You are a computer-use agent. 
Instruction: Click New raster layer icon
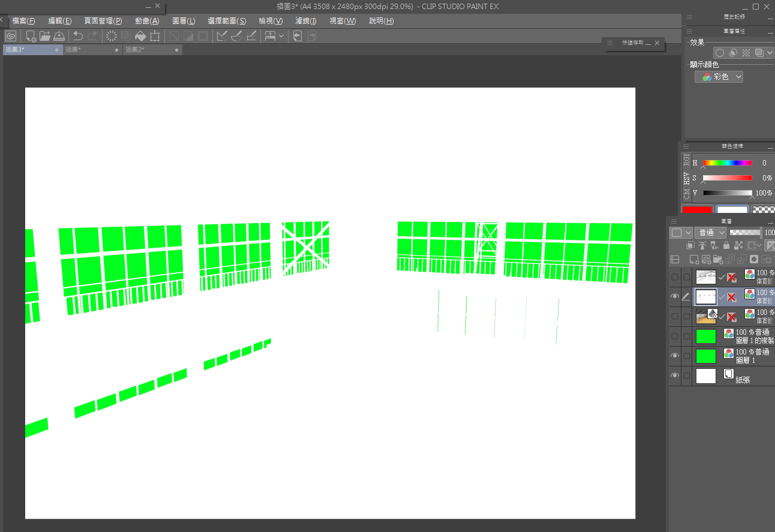click(694, 260)
